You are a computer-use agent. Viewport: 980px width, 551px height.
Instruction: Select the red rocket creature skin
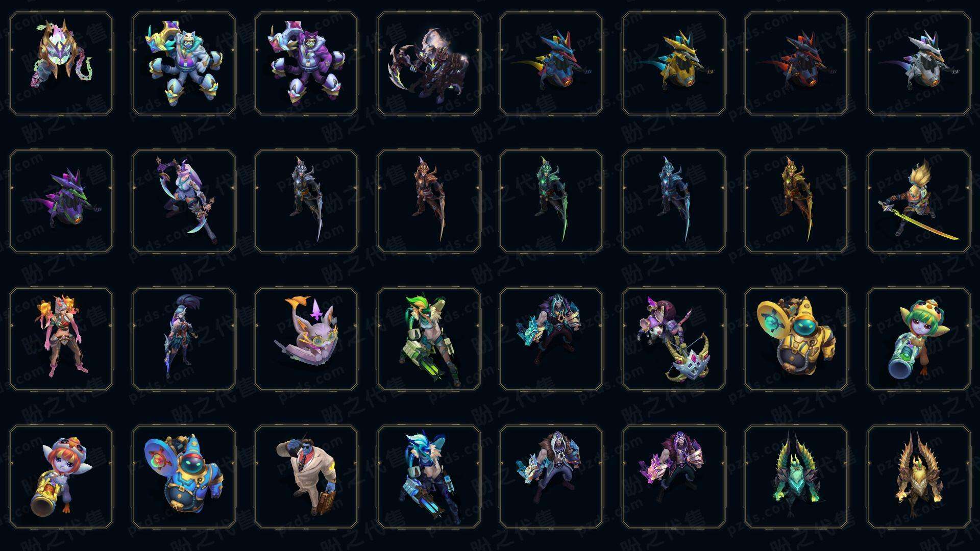click(796, 64)
